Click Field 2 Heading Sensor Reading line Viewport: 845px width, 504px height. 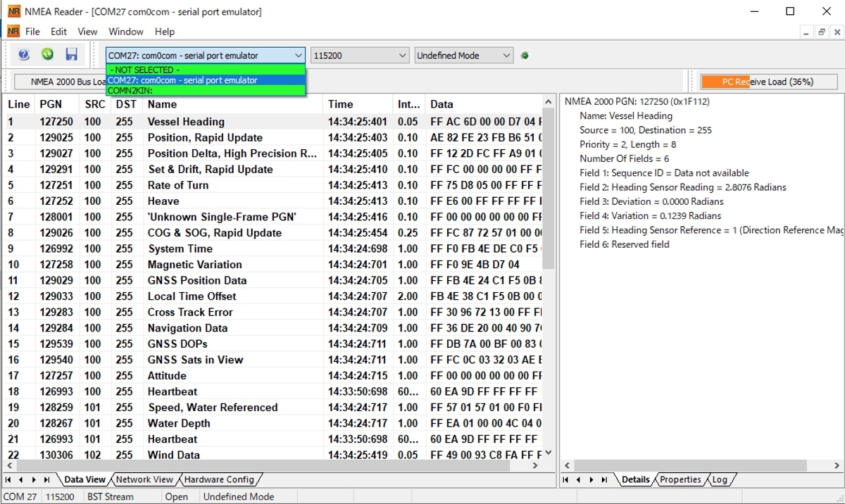point(683,187)
